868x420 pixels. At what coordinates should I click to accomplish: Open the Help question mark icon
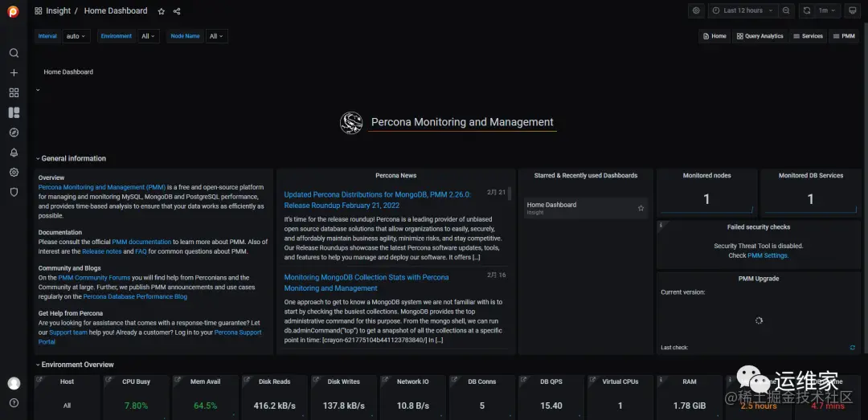(14, 403)
